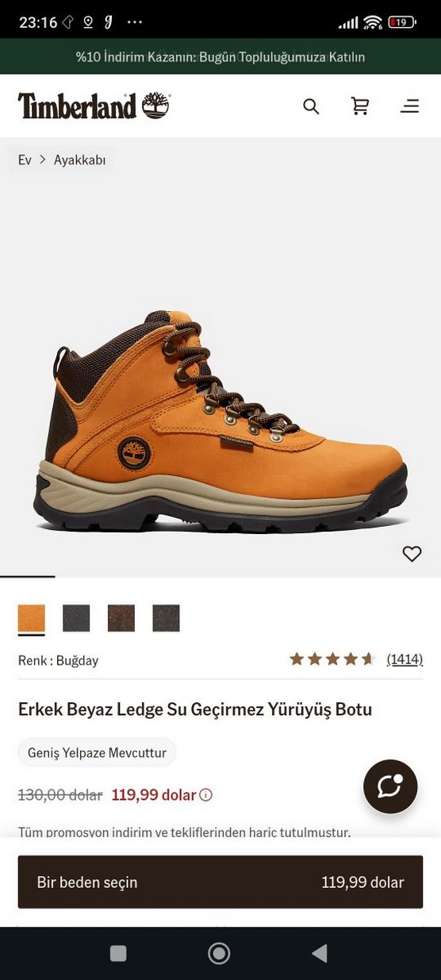Open the shopping cart icon
The image size is (441, 980).
[360, 106]
